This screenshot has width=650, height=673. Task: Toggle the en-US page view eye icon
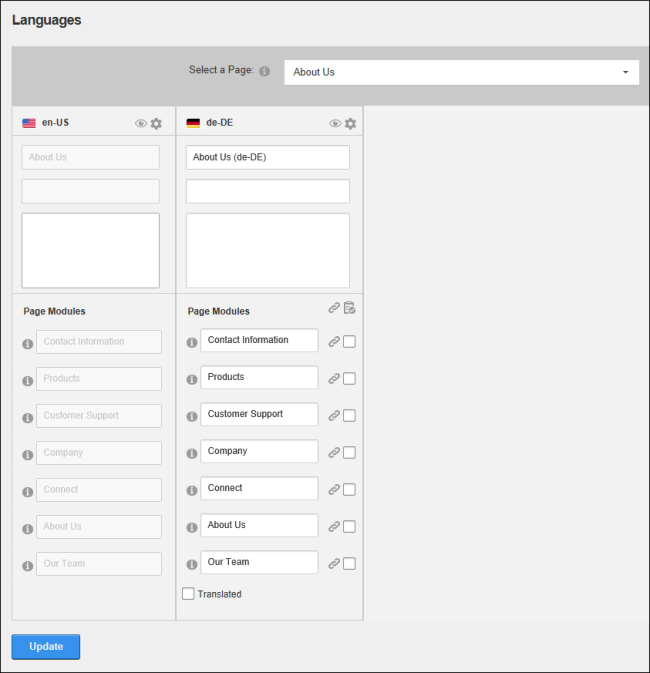pos(141,124)
